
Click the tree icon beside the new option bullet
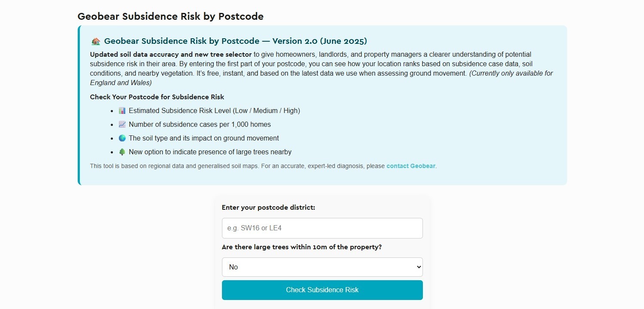tap(122, 152)
